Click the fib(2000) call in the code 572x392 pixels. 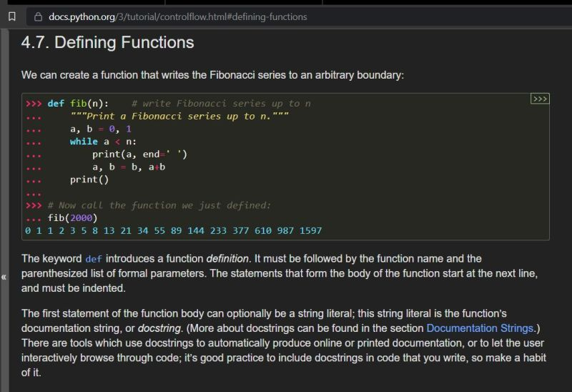tap(72, 218)
